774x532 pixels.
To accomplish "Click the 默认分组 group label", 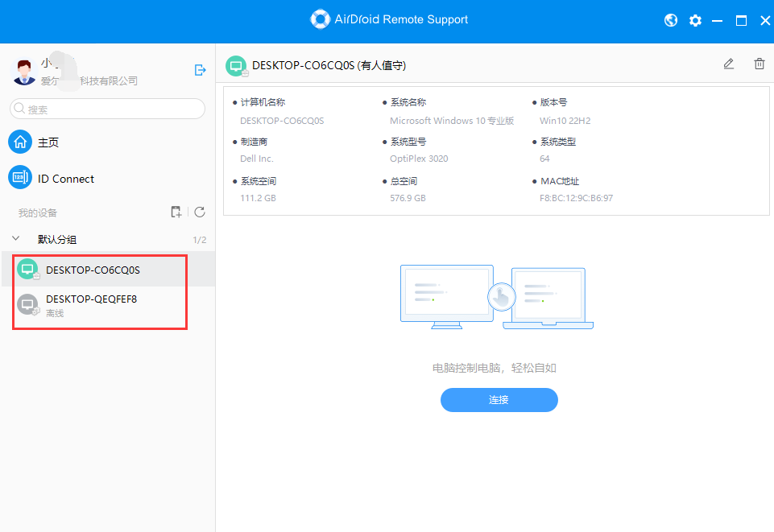I will 57,240.
